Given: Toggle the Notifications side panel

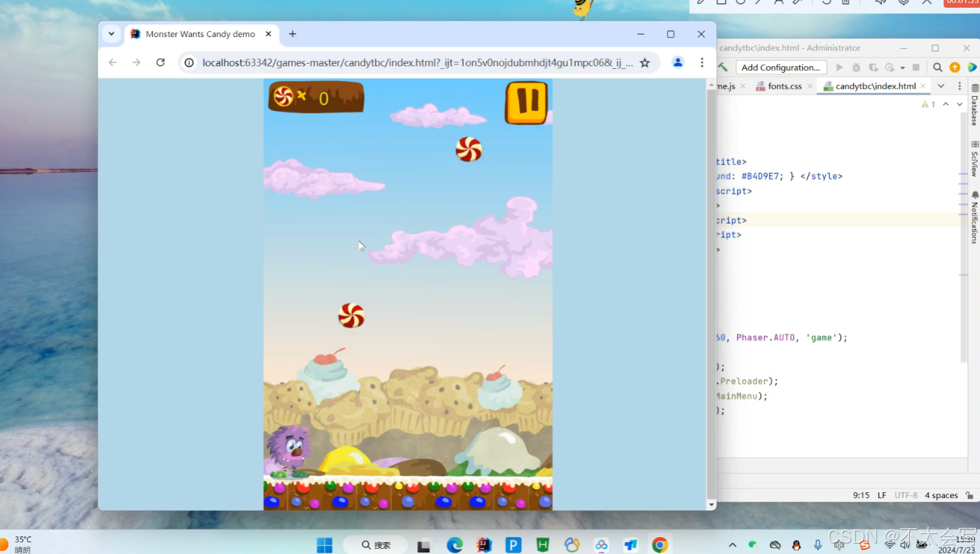Looking at the screenshot, I should 974,218.
